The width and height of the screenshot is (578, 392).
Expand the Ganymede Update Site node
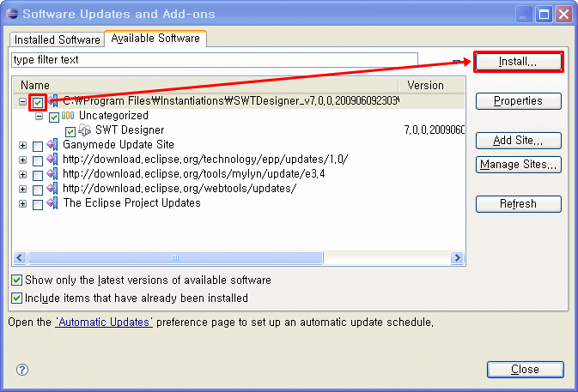point(22,145)
